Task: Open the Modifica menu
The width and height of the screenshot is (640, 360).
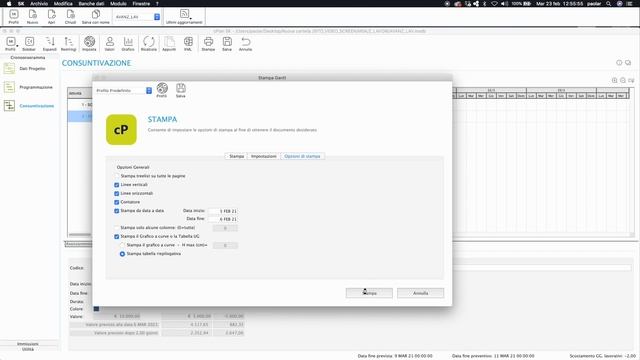Action: [63, 3]
